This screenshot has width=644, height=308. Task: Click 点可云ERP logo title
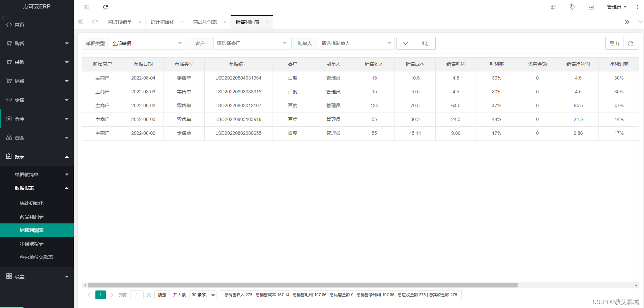pos(37,7)
